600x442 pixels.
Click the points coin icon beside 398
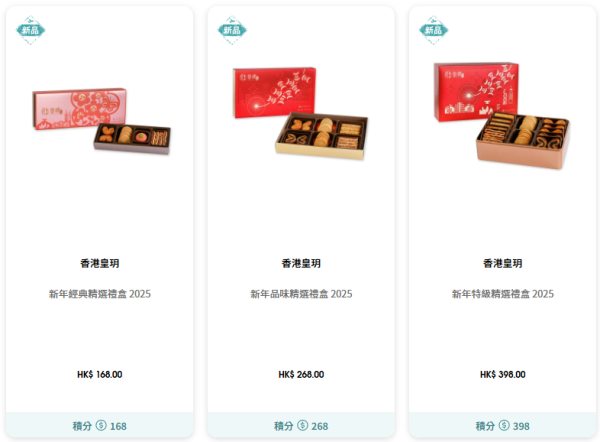[504, 425]
